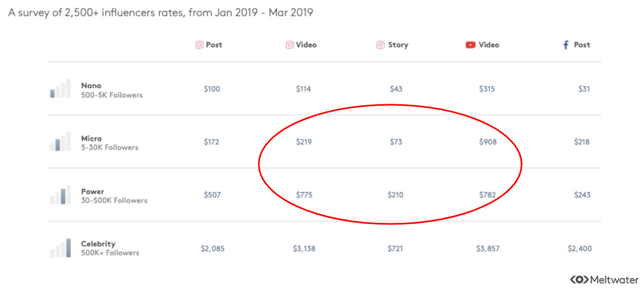Click the Instagram Story column header text
The height and width of the screenshot is (296, 644).
pyautogui.click(x=398, y=45)
